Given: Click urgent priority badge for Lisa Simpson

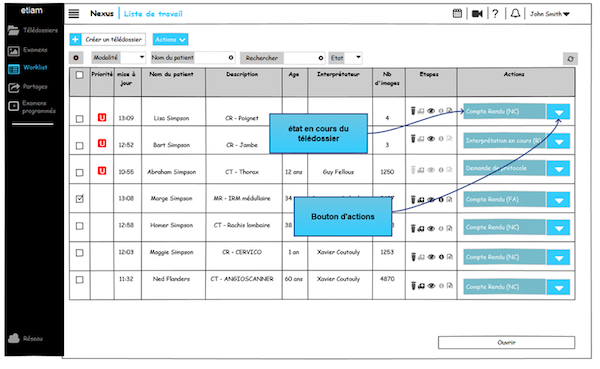Looking at the screenshot, I should coord(102,118).
